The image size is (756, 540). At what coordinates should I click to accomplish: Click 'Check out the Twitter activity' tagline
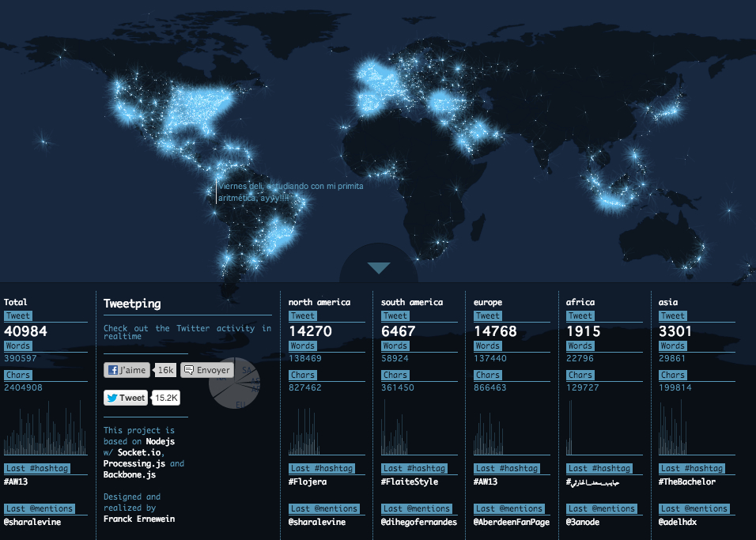pos(187,332)
